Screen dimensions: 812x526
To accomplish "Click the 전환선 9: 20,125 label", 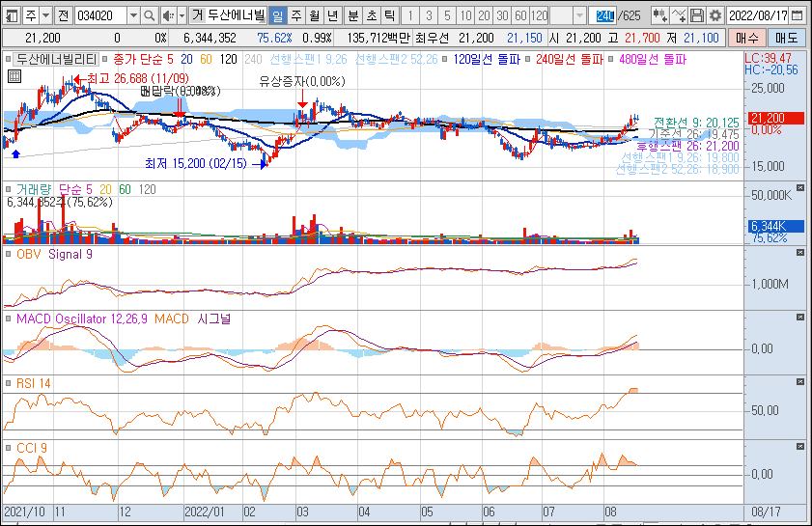I will pyautogui.click(x=696, y=123).
